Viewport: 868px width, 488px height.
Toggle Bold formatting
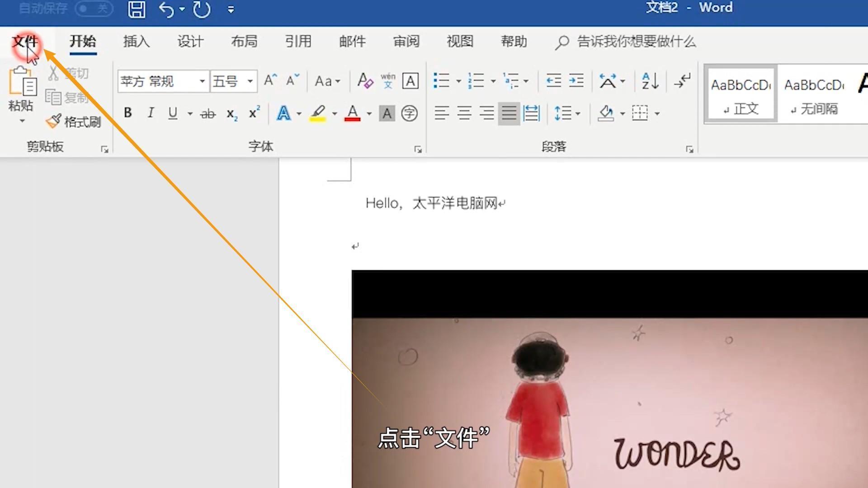pos(128,113)
